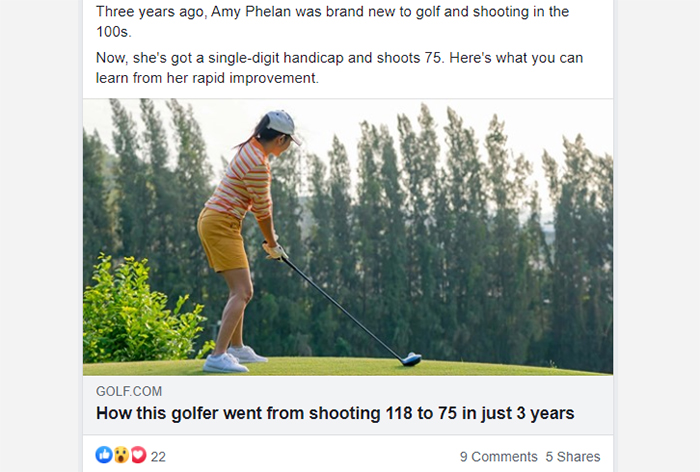Click the golfer's yellow shorts in photo
Image resolution: width=700 pixels, height=472 pixels.
222,241
